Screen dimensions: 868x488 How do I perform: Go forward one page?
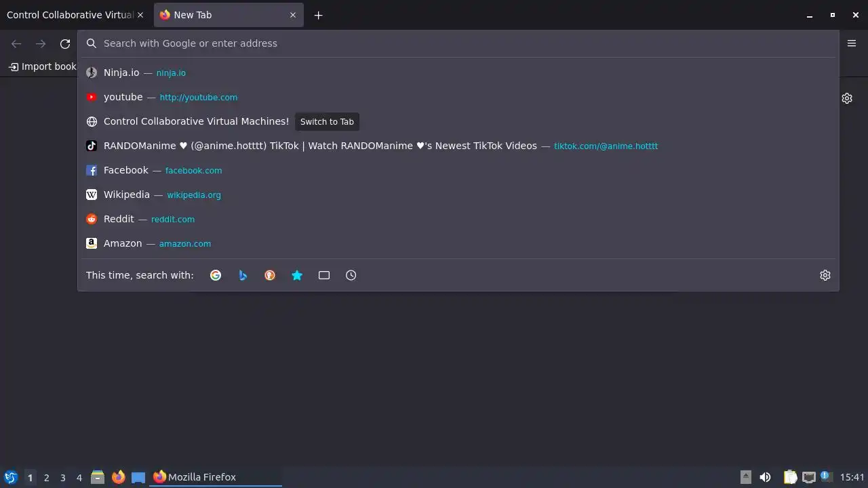41,43
